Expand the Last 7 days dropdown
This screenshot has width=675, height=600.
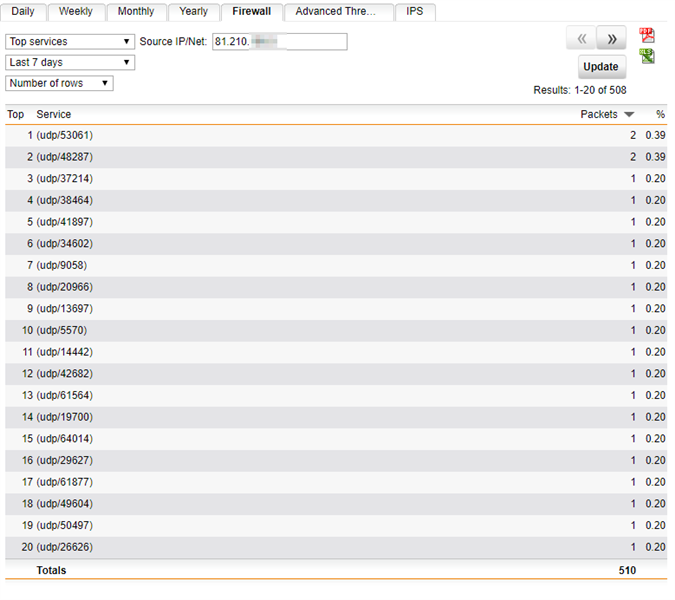click(x=70, y=62)
